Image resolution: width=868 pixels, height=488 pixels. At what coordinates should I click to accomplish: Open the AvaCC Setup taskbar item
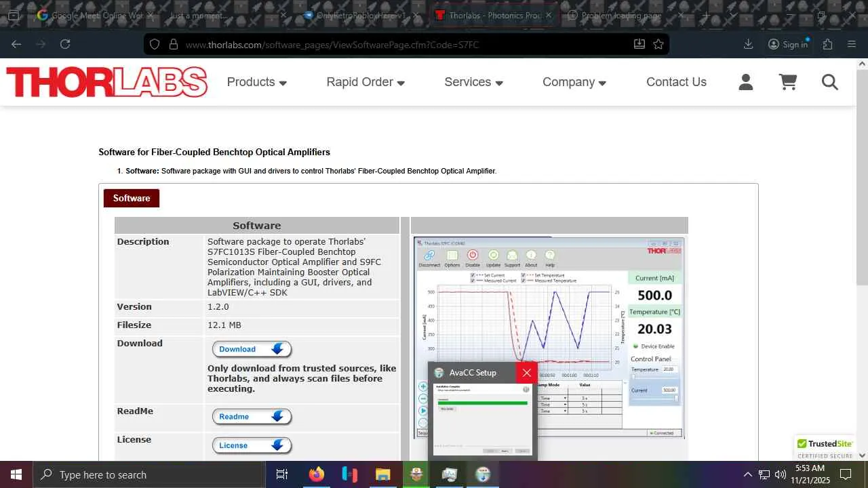coord(483,474)
